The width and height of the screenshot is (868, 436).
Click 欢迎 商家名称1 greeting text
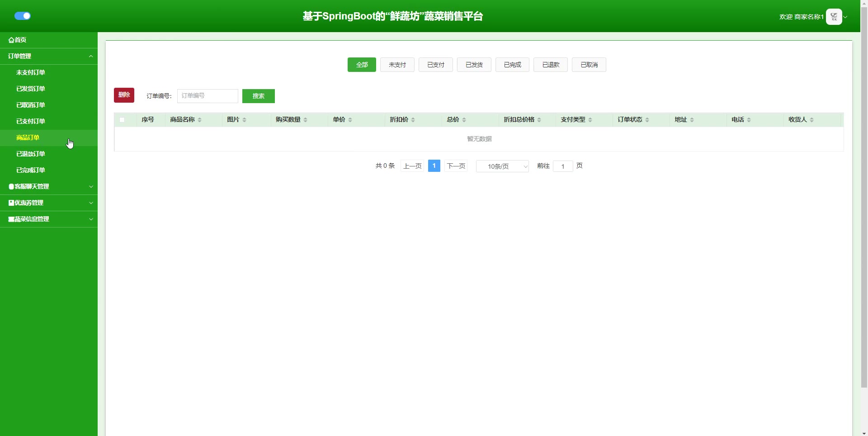coord(801,17)
